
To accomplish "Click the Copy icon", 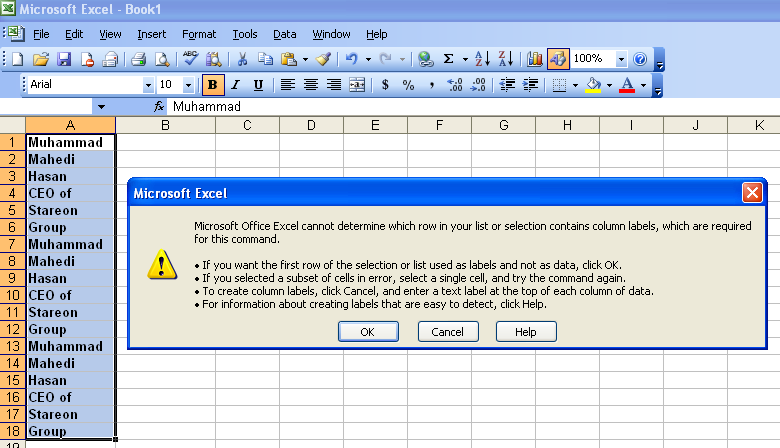I will click(x=265, y=59).
